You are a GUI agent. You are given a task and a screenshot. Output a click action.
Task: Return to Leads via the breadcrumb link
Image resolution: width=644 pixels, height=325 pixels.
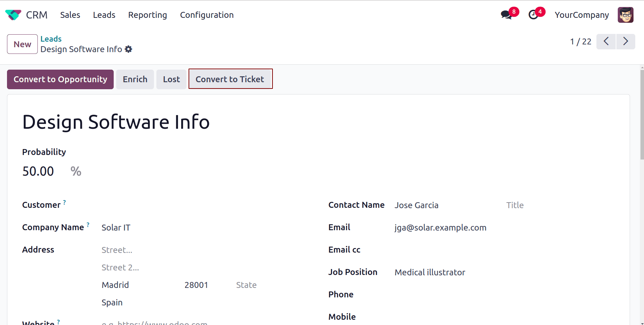51,38
